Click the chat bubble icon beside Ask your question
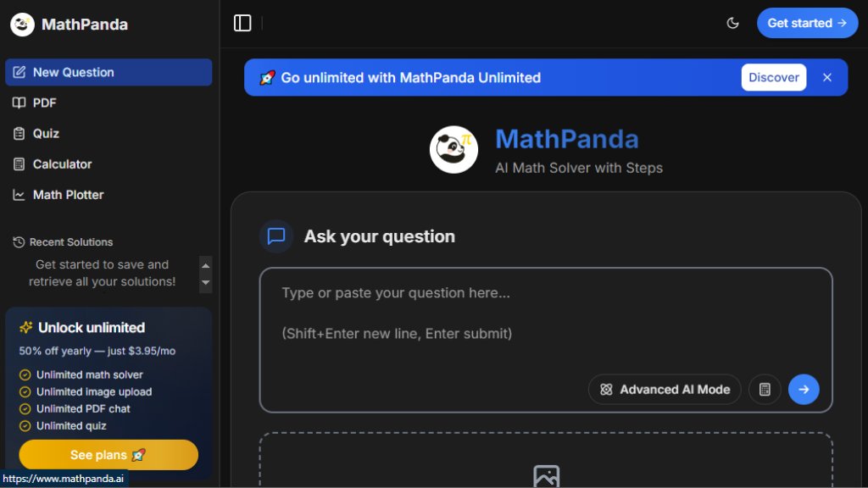The image size is (868, 488). 276,236
